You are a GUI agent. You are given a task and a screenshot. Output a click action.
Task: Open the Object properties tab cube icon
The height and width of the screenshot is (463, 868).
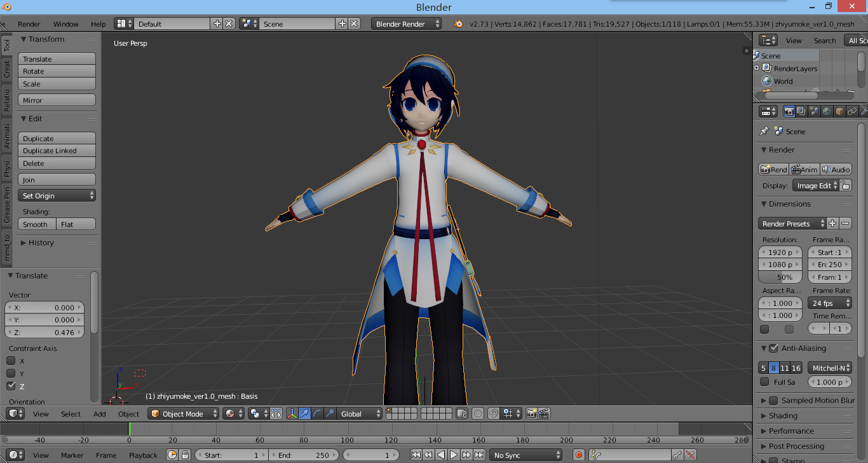coord(839,111)
